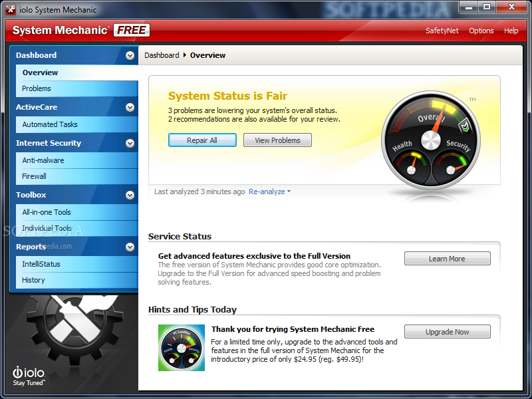View the History report
The height and width of the screenshot is (399, 532).
[77, 280]
